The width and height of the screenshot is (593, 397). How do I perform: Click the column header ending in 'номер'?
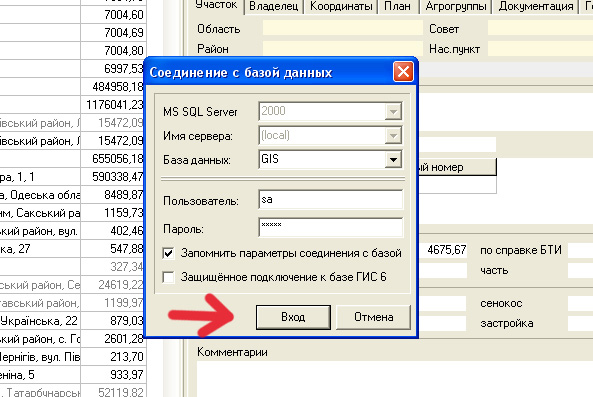pos(457,167)
